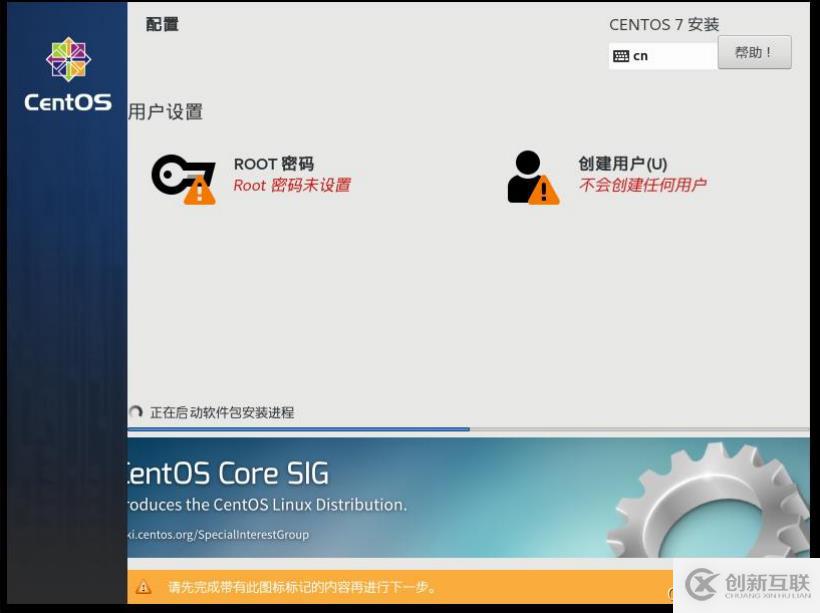The width and height of the screenshot is (820, 613).
Task: Click the warning triangle in orange bar
Action: [143, 587]
